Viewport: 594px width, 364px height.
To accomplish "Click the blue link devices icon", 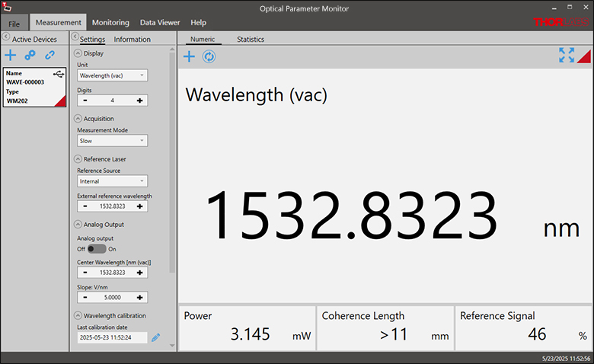I will click(49, 55).
